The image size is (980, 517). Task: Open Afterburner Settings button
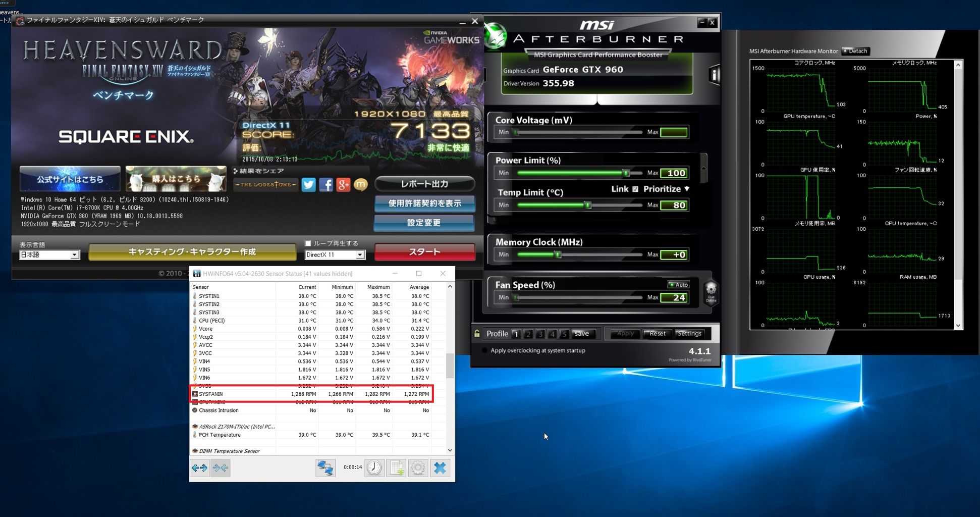coord(689,334)
